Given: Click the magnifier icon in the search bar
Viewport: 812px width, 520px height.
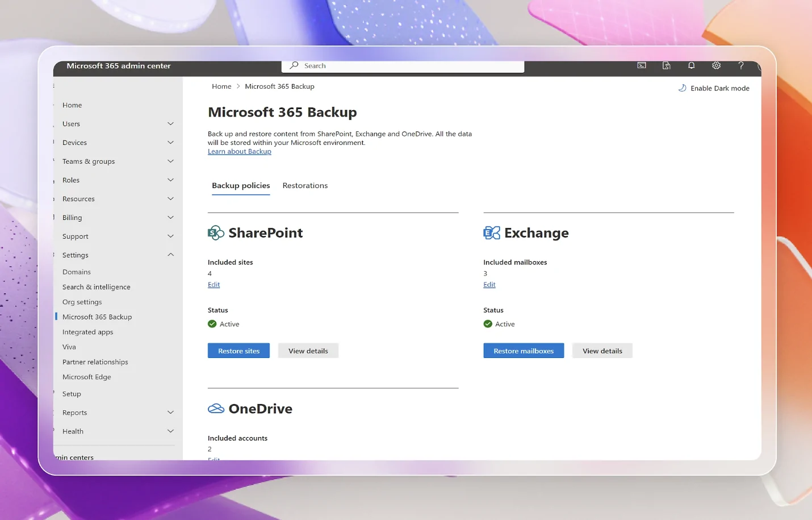Looking at the screenshot, I should click(293, 65).
